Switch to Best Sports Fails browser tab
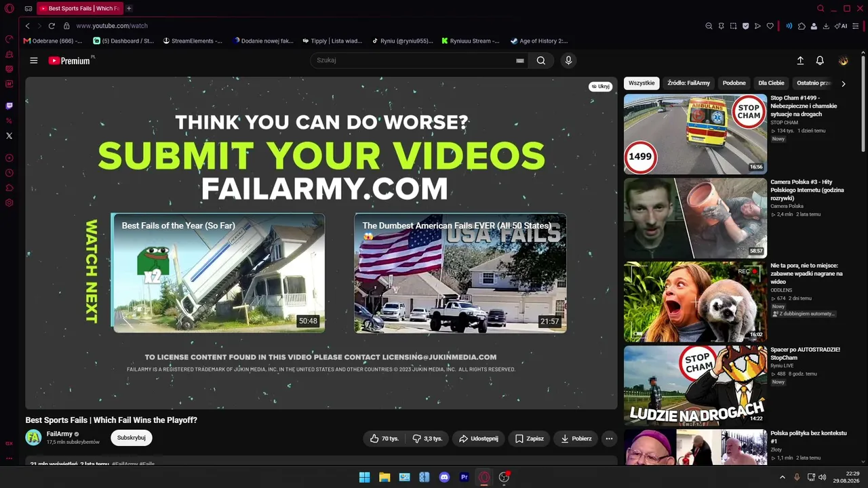This screenshot has height=488, width=868. coord(79,9)
